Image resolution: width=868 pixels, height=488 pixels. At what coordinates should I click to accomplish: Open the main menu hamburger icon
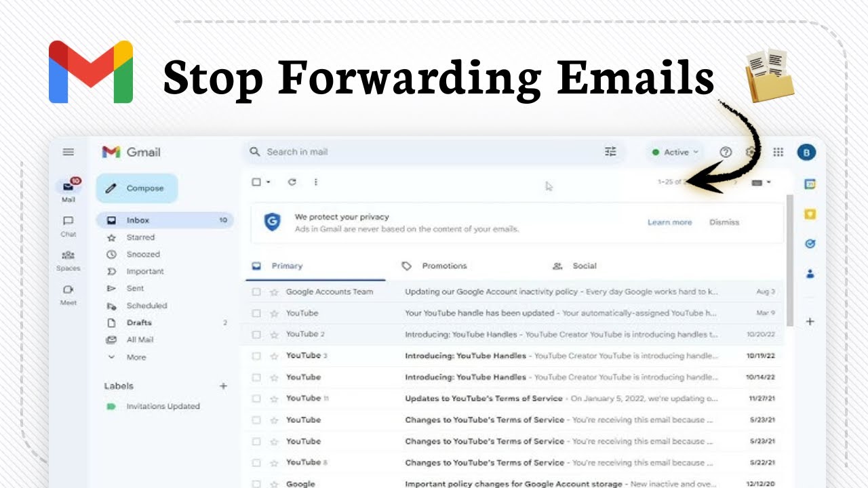pyautogui.click(x=68, y=152)
